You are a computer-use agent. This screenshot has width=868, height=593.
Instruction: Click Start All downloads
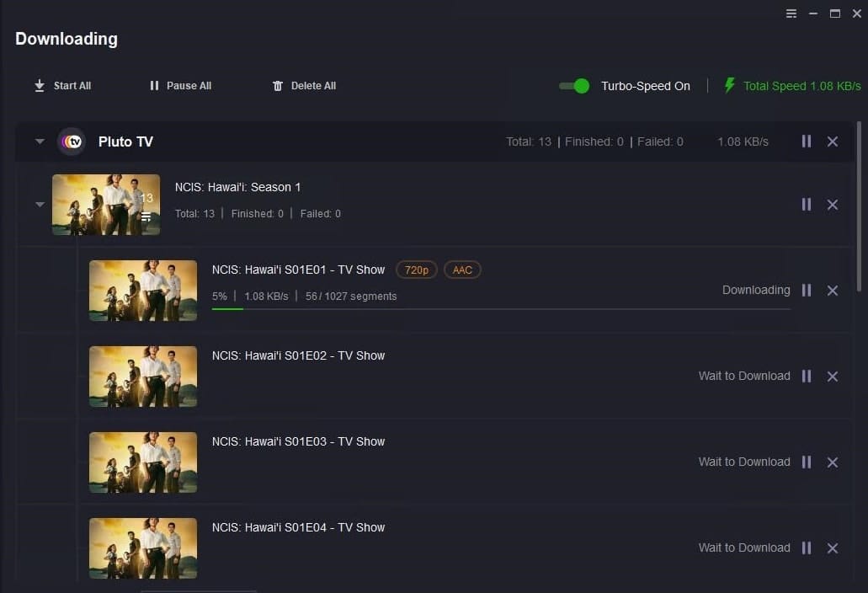[x=62, y=86]
